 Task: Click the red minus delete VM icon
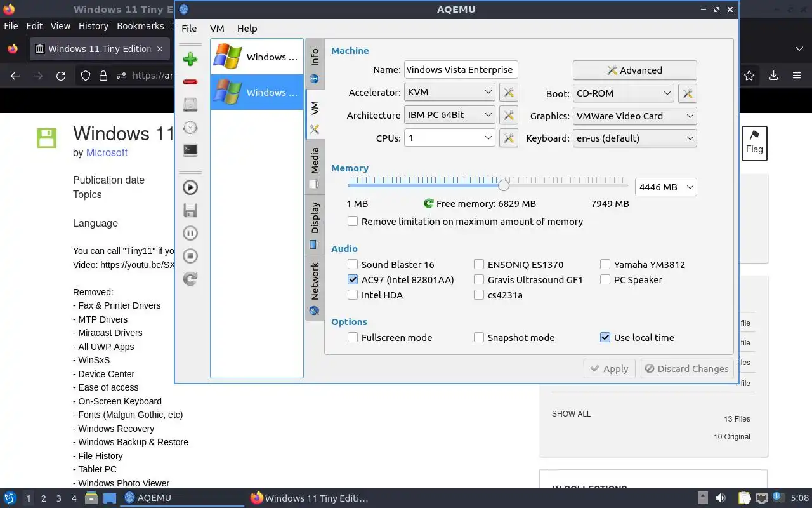[190, 82]
